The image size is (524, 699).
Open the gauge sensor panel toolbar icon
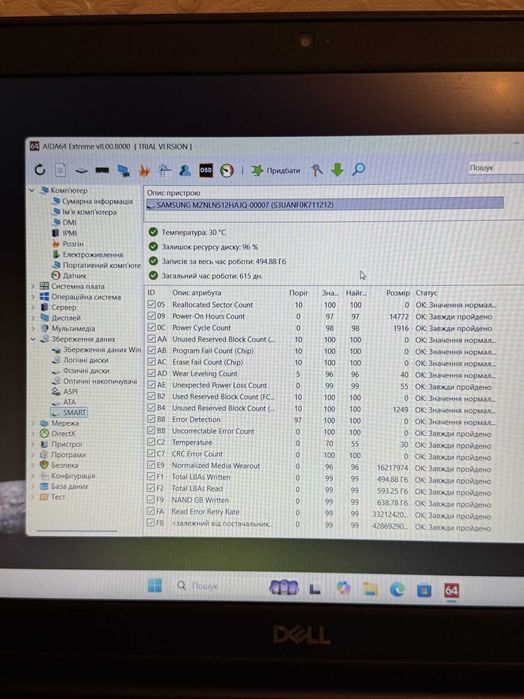[227, 170]
